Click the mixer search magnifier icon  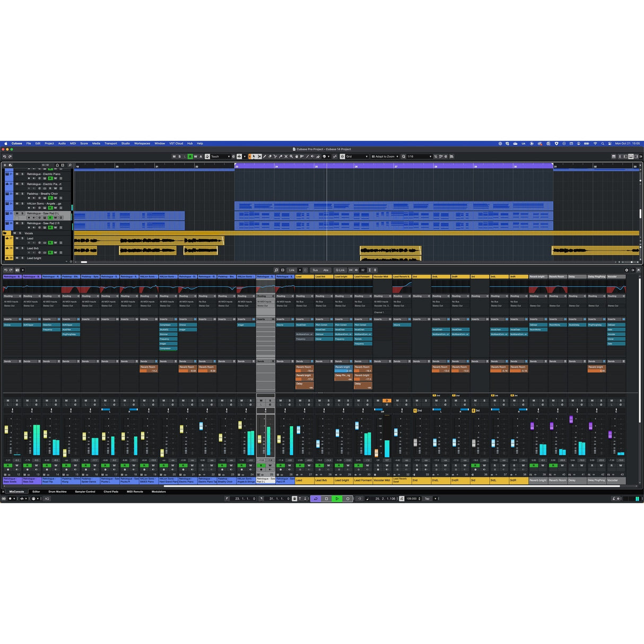[276, 270]
